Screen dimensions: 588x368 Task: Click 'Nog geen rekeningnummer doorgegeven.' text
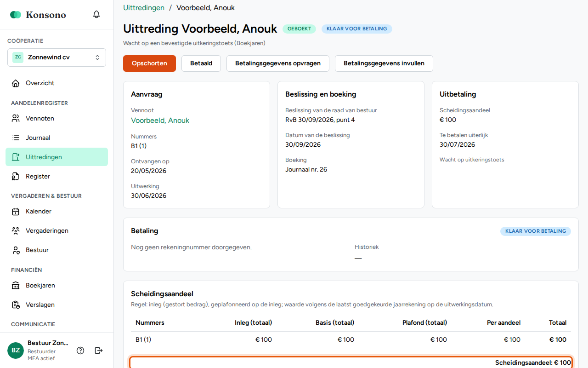click(192, 247)
